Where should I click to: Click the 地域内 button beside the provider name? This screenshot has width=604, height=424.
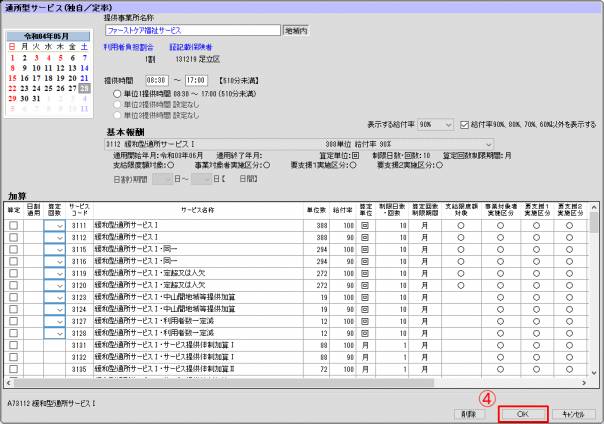pyautogui.click(x=297, y=31)
